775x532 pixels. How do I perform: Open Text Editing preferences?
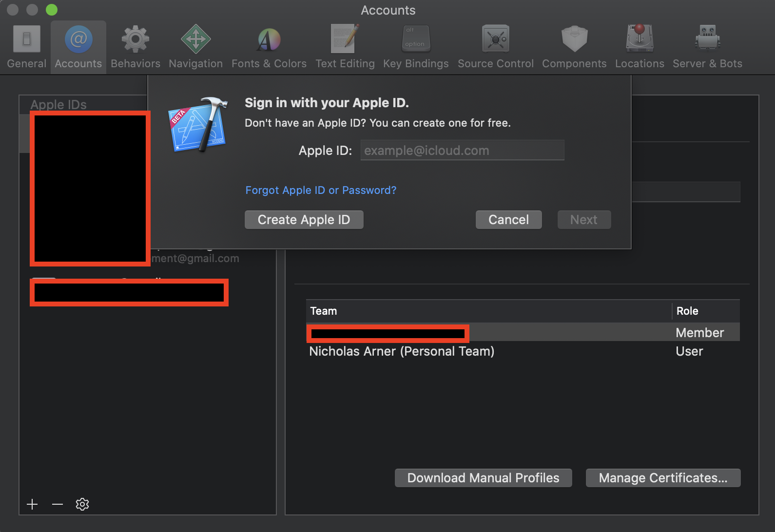click(345, 47)
